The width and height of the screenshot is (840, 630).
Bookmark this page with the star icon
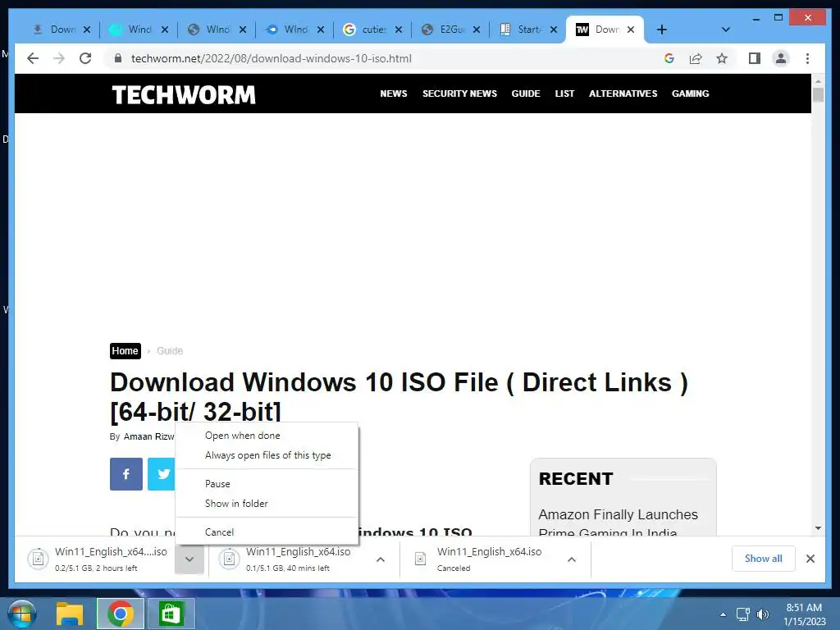coord(722,58)
